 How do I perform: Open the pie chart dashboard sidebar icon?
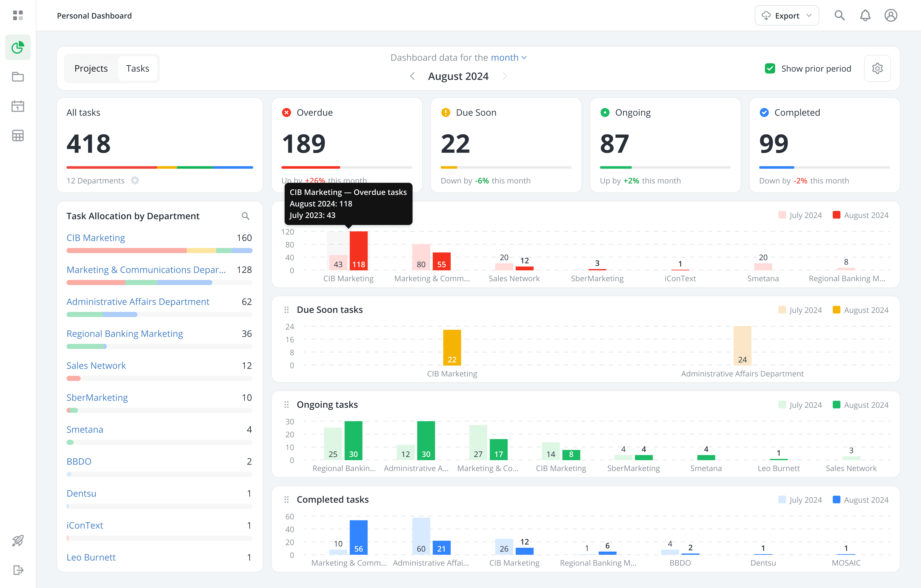click(x=18, y=48)
